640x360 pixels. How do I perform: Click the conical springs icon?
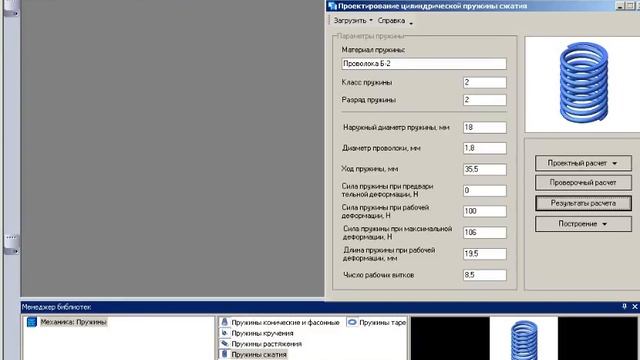[224, 322]
